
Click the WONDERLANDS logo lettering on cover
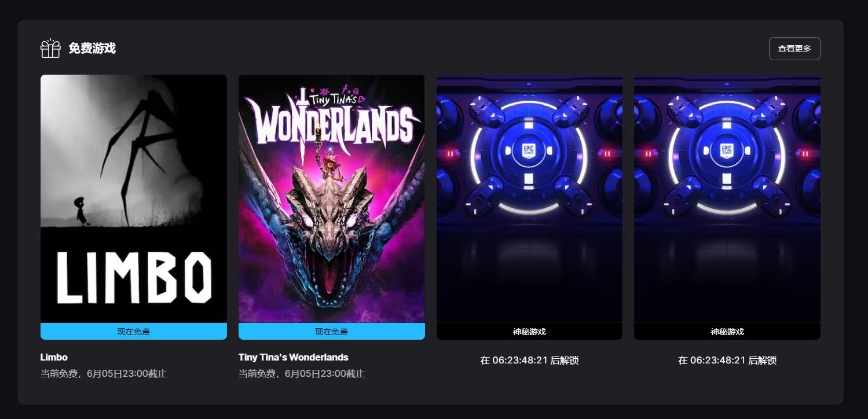click(x=332, y=120)
